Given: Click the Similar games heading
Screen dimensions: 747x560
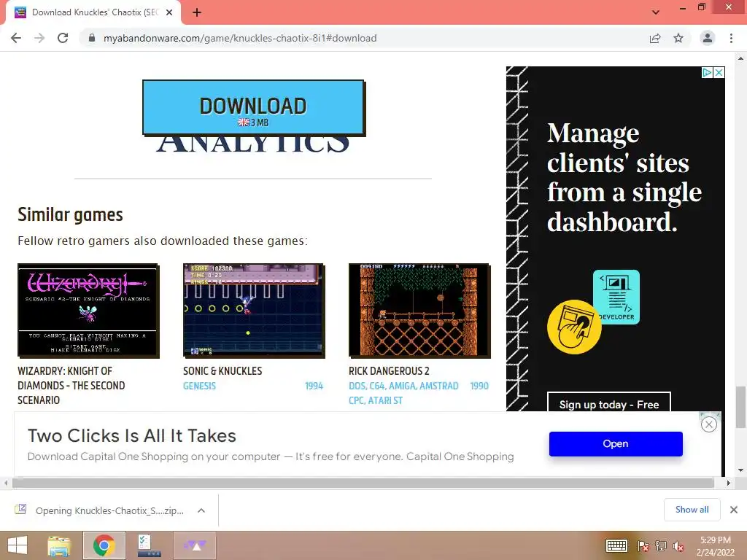Looking at the screenshot, I should (70, 215).
